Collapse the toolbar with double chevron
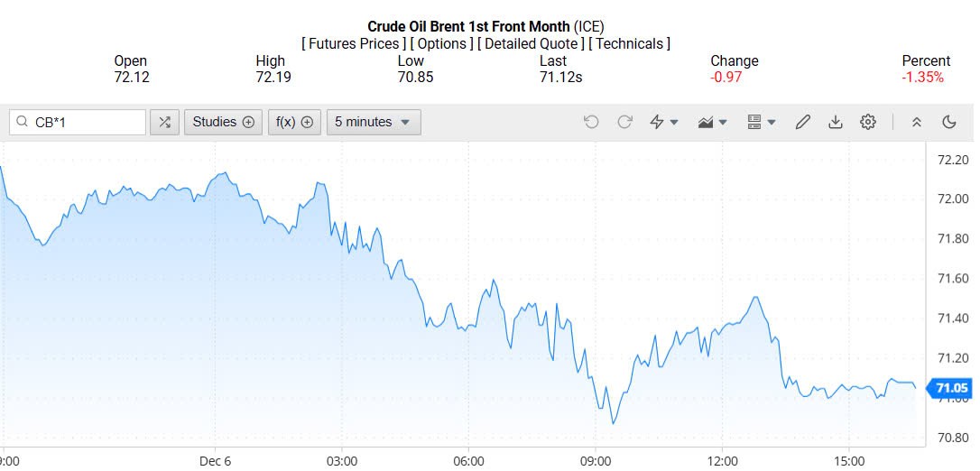Image resolution: width=980 pixels, height=471 pixels. coord(916,122)
